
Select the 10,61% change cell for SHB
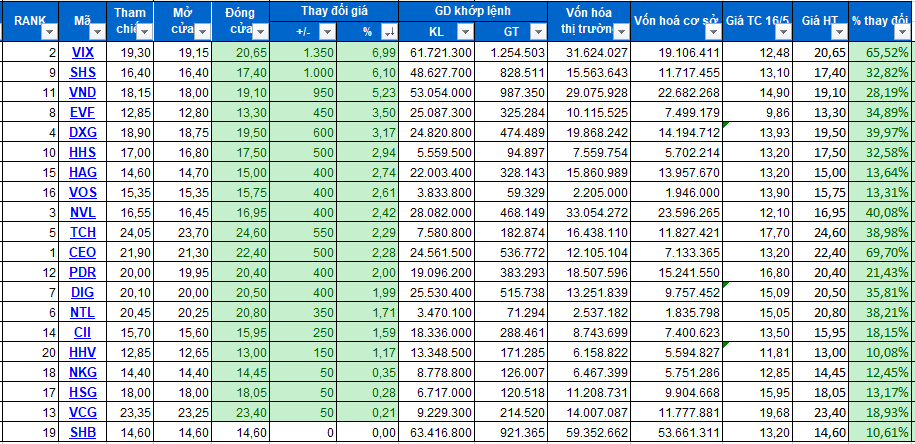[x=882, y=432]
